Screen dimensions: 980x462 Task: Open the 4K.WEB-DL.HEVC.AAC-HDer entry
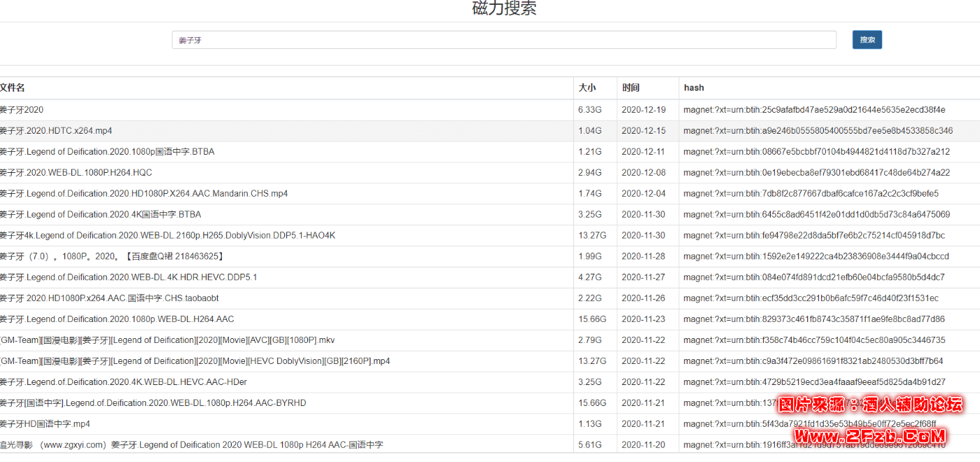pyautogui.click(x=123, y=382)
